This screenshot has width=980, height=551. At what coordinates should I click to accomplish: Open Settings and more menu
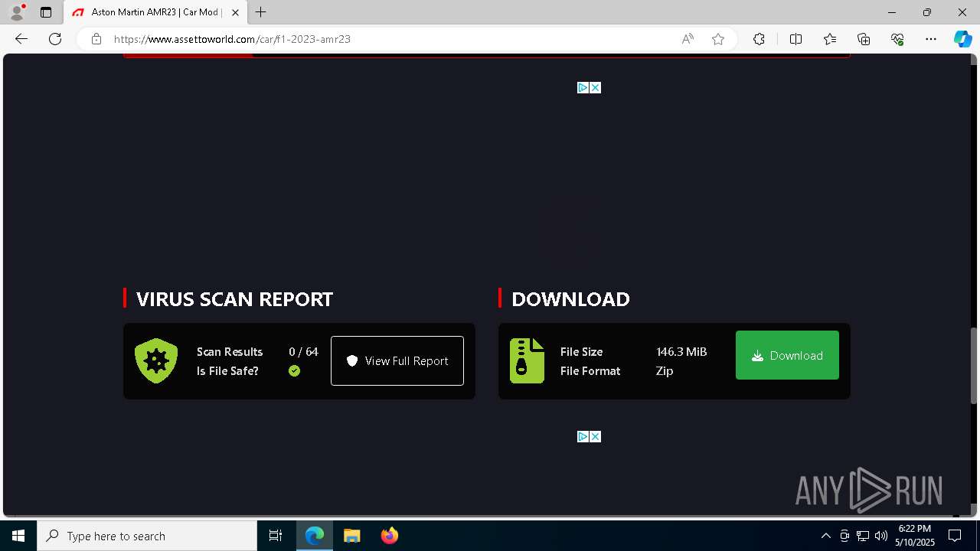[x=931, y=39]
